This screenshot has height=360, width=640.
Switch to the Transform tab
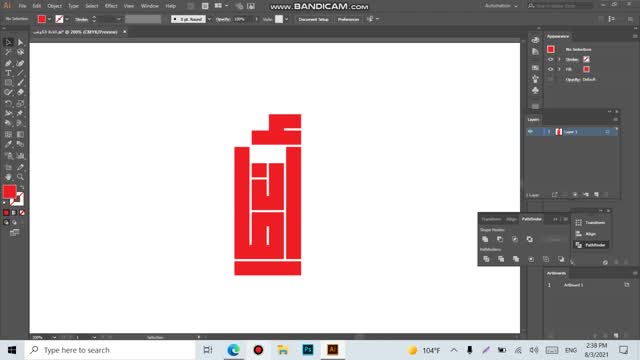[x=491, y=219]
